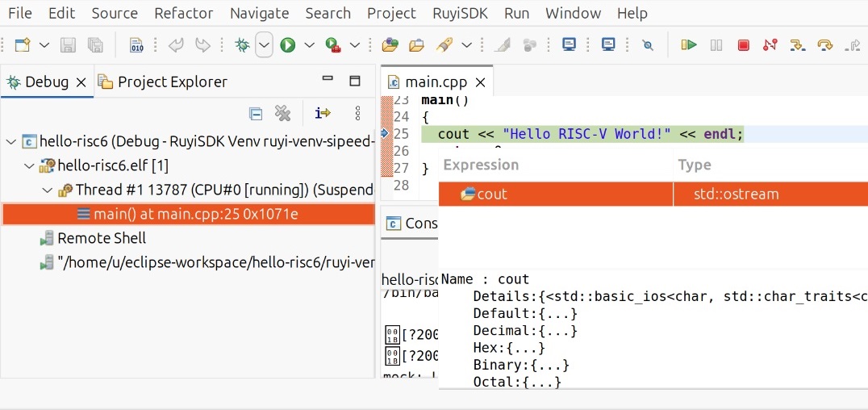Viewport: 868px width, 410px height.
Task: Click the Console view tab
Action: (x=412, y=224)
